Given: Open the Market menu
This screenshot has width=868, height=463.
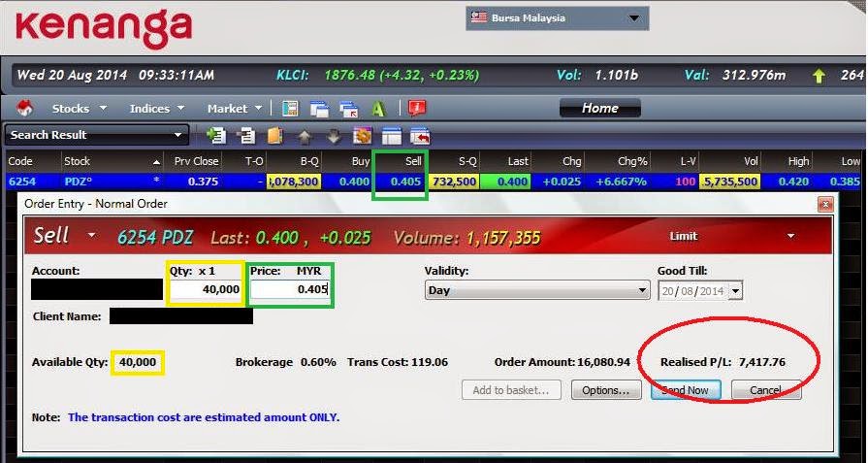Looking at the screenshot, I should click(x=235, y=109).
